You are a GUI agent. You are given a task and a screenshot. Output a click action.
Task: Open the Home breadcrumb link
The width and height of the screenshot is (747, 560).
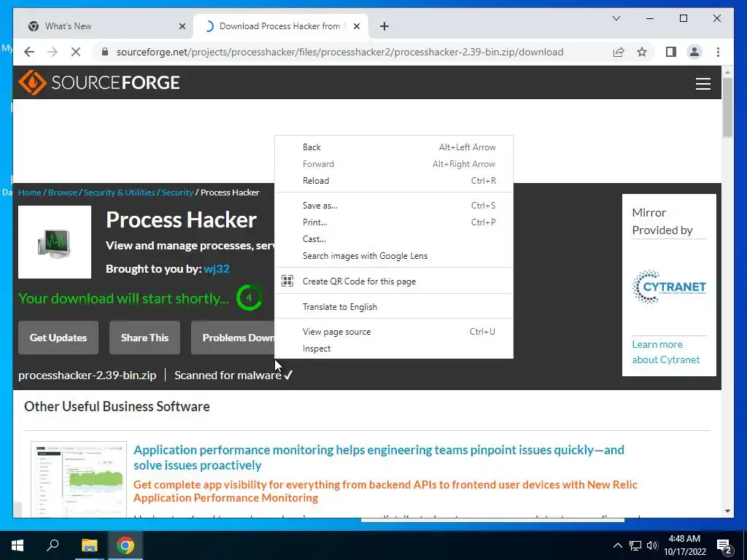click(29, 192)
